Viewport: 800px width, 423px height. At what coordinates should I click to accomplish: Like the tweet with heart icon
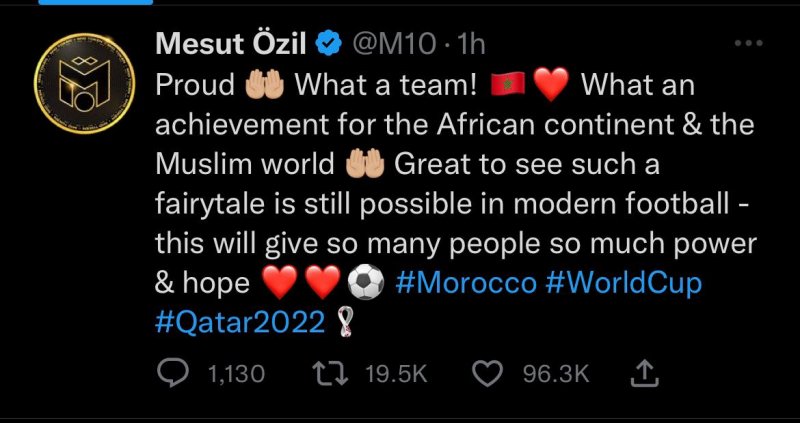pos(487,375)
